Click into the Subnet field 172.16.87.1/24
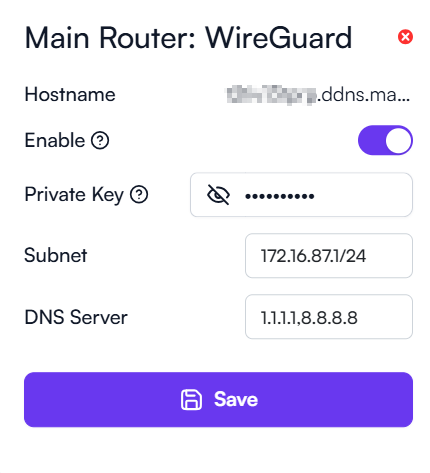Image resolution: width=430 pixels, height=473 pixels. click(x=329, y=256)
